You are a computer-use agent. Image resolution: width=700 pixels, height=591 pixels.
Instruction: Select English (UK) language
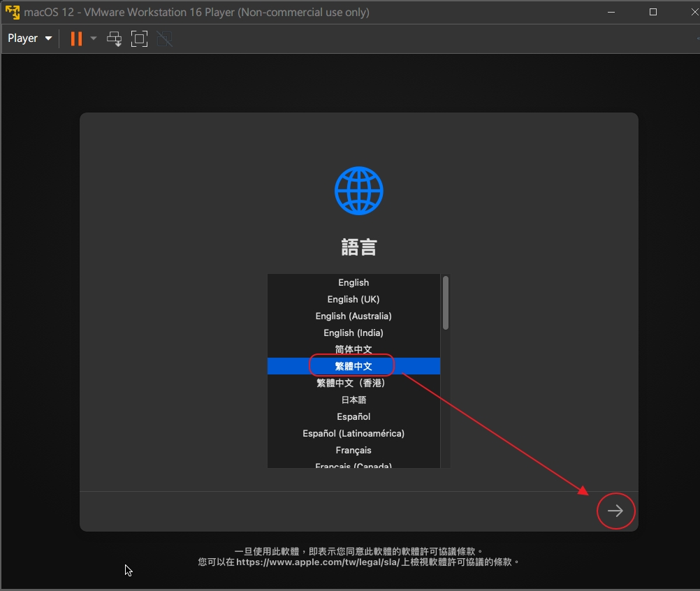(x=353, y=299)
